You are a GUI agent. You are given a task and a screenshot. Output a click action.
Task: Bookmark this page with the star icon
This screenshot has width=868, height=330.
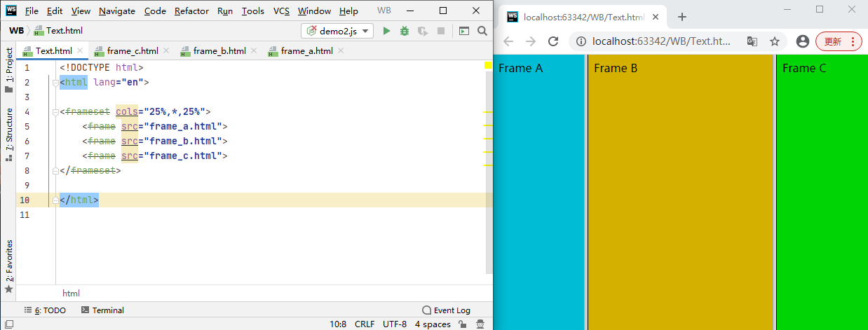tap(775, 41)
